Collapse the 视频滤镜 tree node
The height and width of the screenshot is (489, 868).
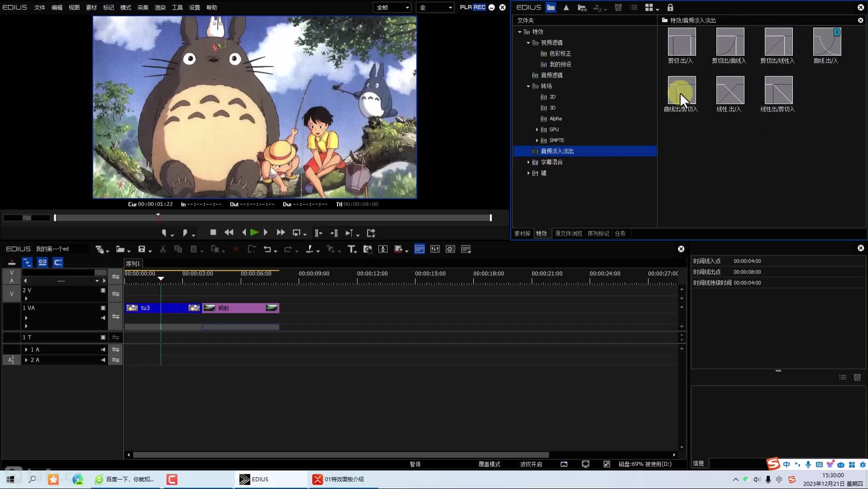[x=528, y=43]
